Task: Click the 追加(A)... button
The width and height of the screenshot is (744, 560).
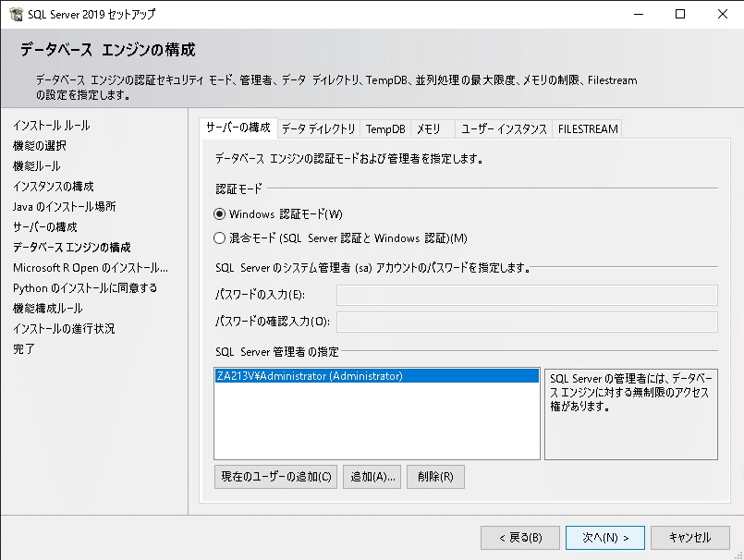Action: 372,477
